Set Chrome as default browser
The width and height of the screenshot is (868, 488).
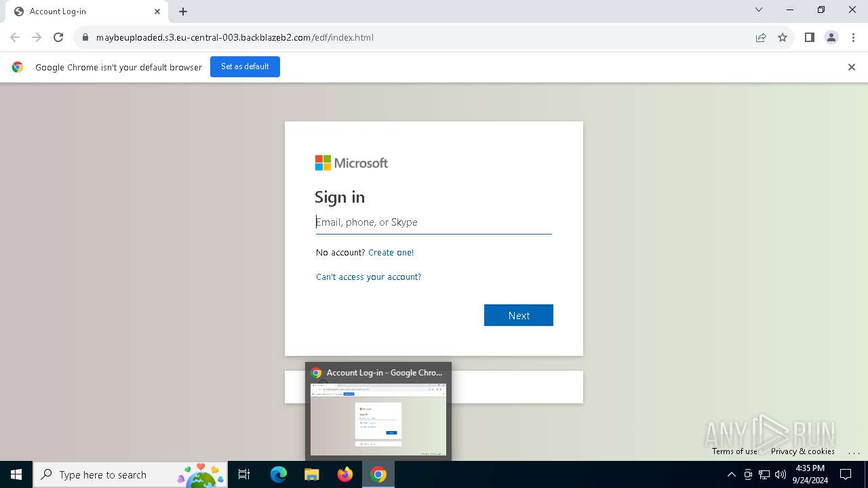[x=245, y=66]
